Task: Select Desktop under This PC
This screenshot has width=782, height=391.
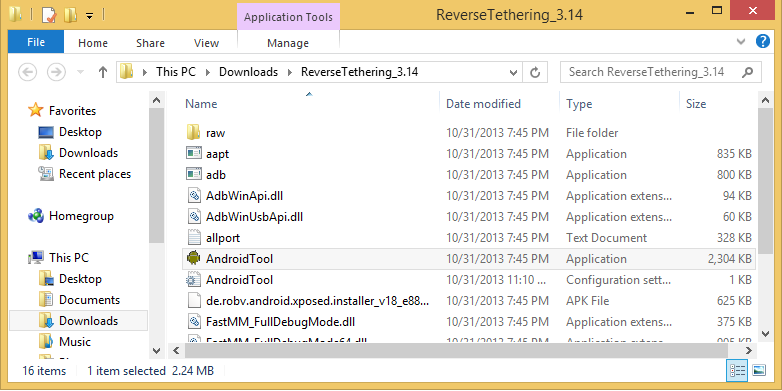Action: [80, 279]
